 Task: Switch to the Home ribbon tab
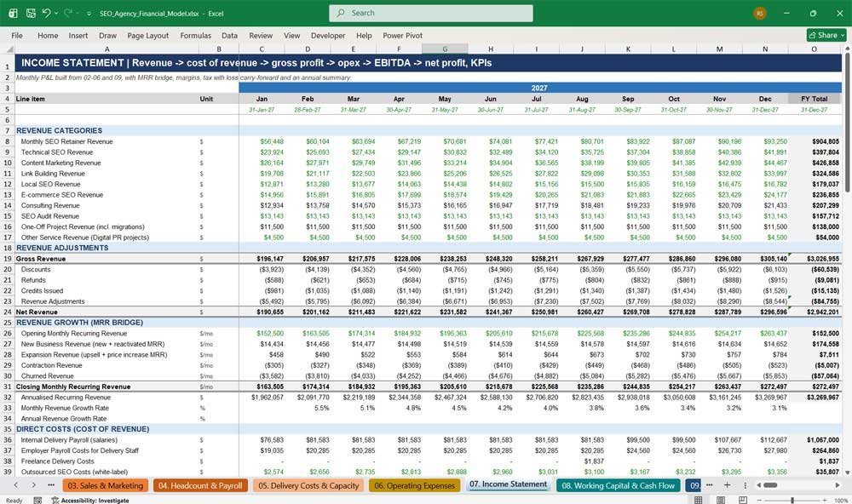click(x=48, y=35)
